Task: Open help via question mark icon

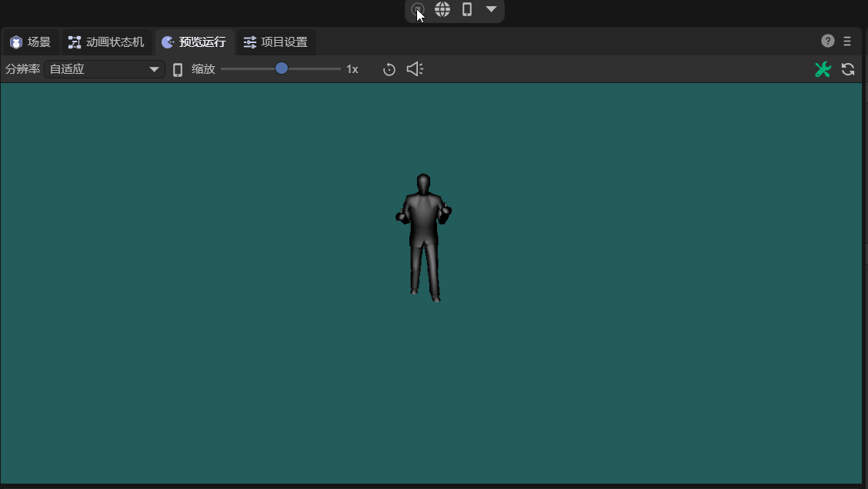Action: 828,42
